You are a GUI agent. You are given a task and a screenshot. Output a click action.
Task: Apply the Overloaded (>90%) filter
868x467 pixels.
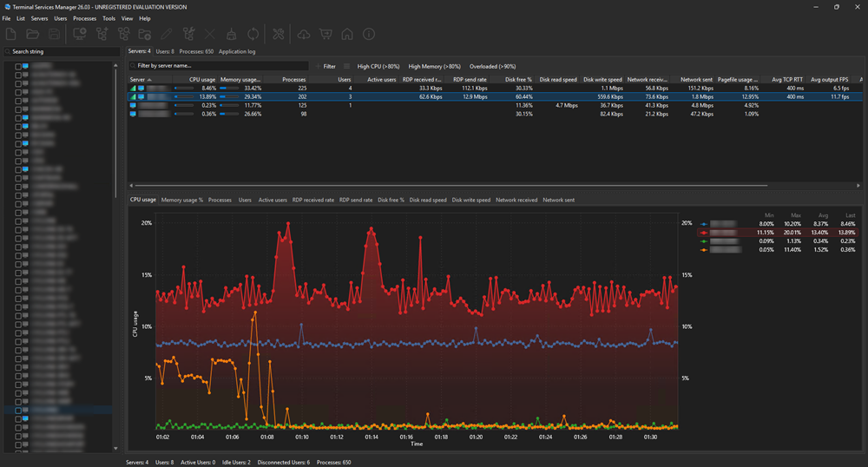coord(493,66)
